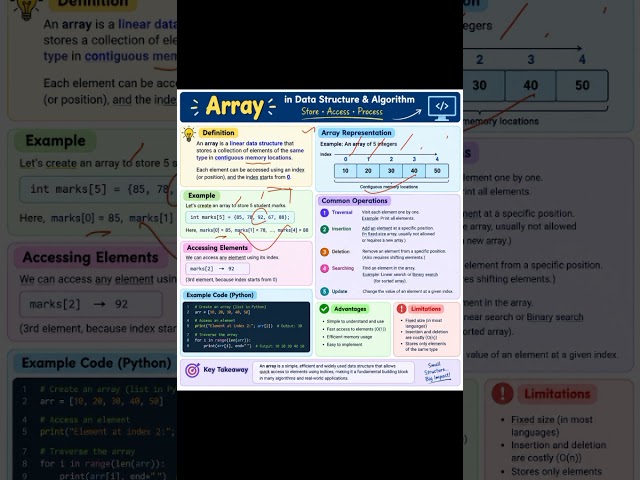
Task: Click the small "int marks[5]" code box in the center
Action: point(240,218)
